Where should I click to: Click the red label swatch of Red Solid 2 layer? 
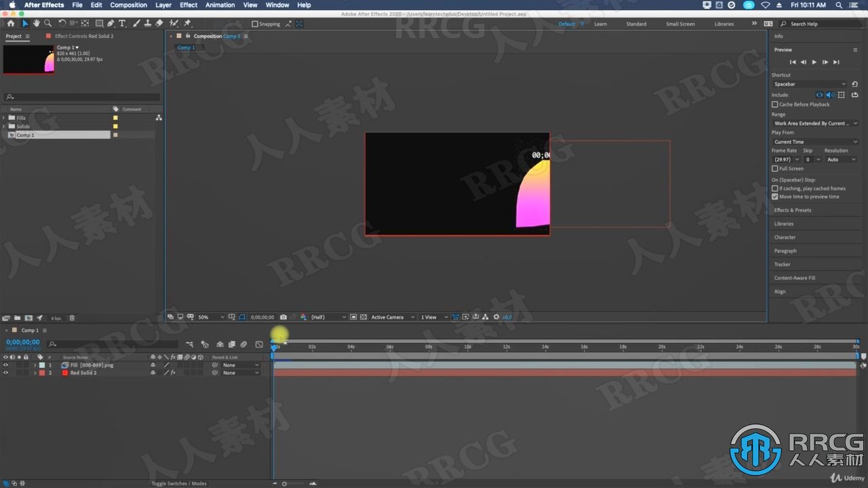(x=41, y=373)
